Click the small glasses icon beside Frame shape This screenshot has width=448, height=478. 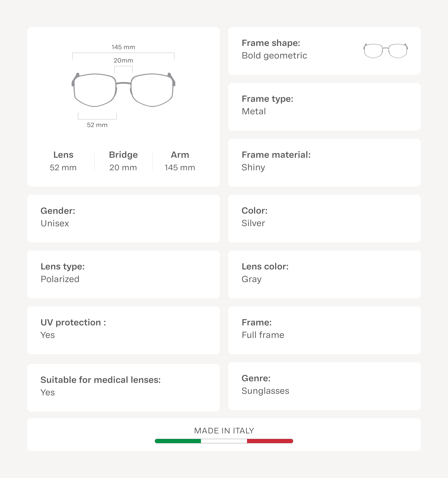pyautogui.click(x=385, y=51)
